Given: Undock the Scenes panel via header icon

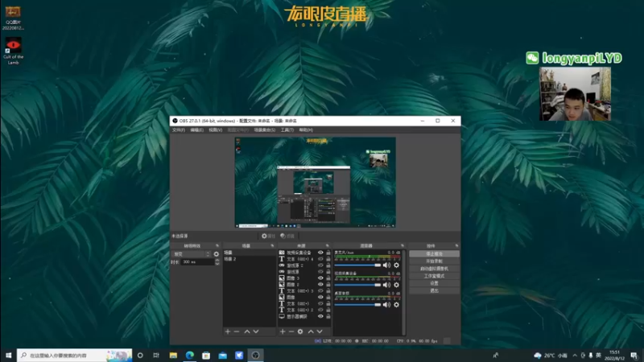Looking at the screenshot, I should (x=272, y=246).
